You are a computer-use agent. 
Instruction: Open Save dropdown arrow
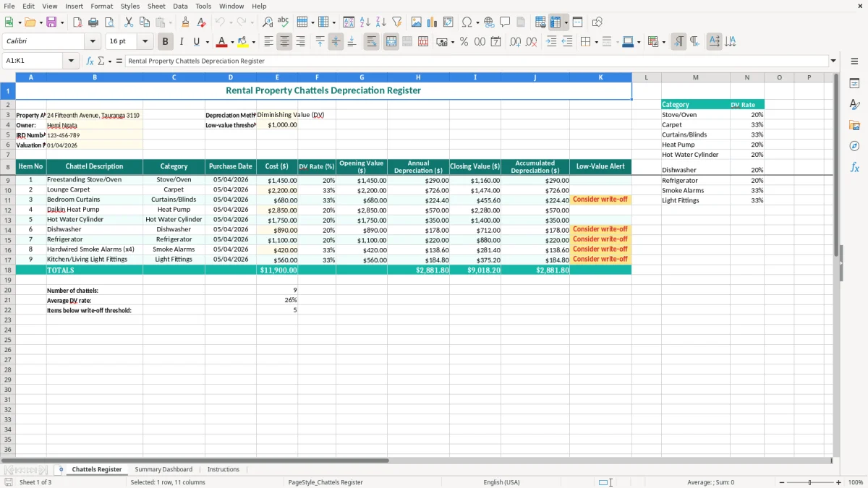tap(62, 22)
